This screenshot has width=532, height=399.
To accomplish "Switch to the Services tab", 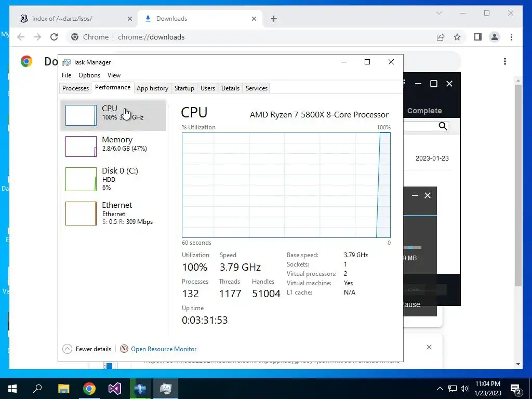I will [x=257, y=88].
